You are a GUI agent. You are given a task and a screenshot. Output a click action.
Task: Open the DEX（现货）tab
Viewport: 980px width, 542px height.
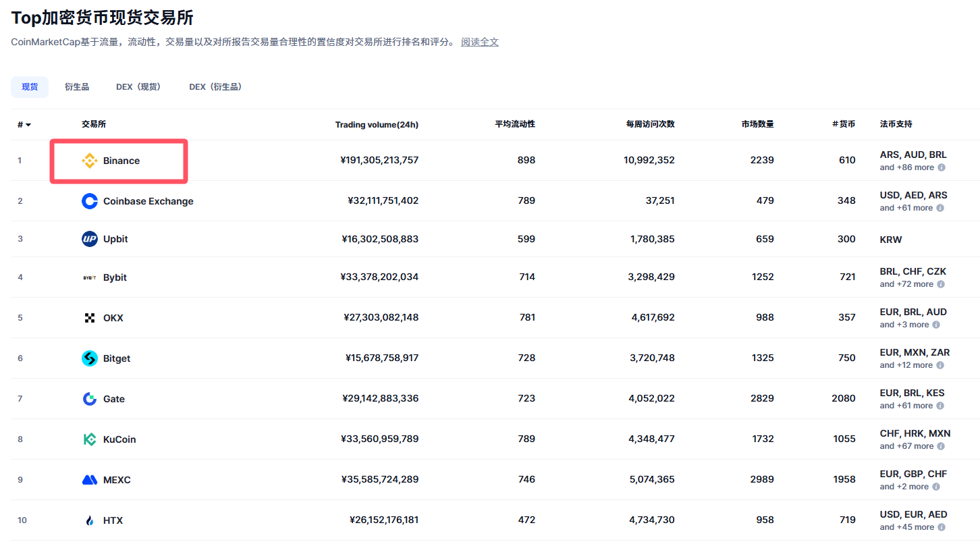point(138,86)
